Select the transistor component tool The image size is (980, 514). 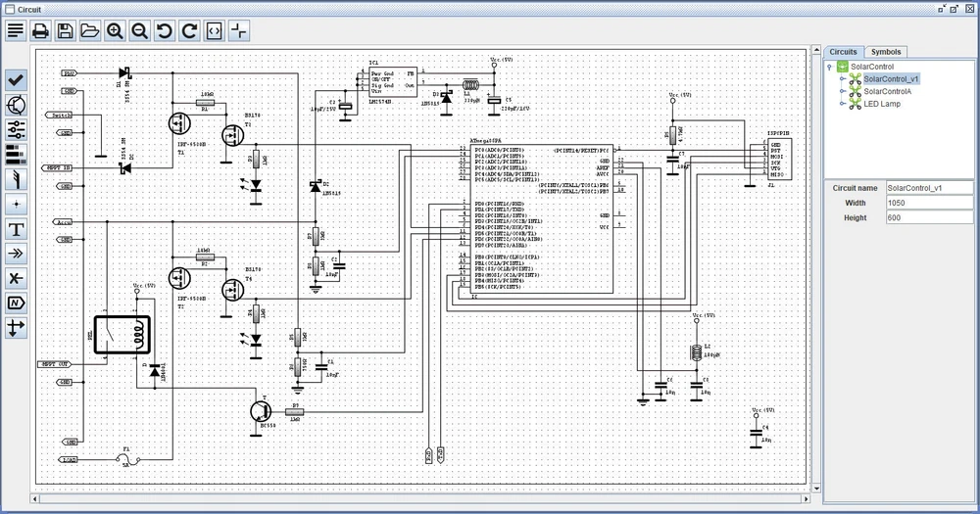pyautogui.click(x=16, y=105)
